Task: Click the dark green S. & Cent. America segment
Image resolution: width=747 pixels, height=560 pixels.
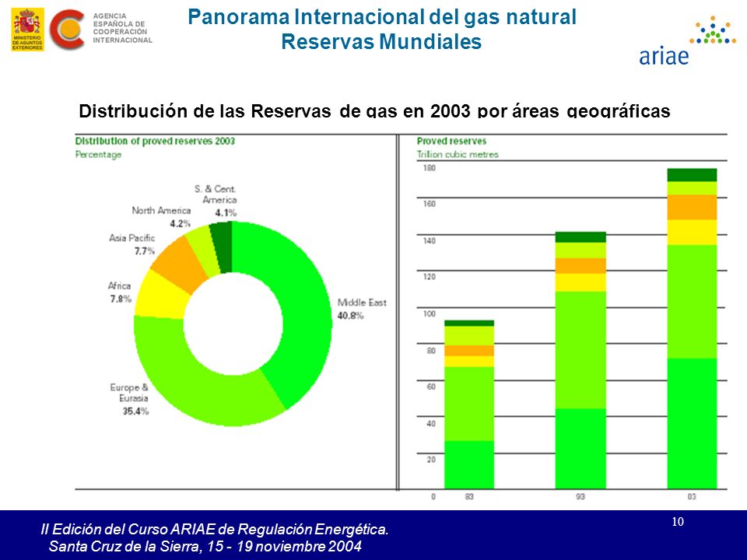Action: pyautogui.click(x=222, y=247)
